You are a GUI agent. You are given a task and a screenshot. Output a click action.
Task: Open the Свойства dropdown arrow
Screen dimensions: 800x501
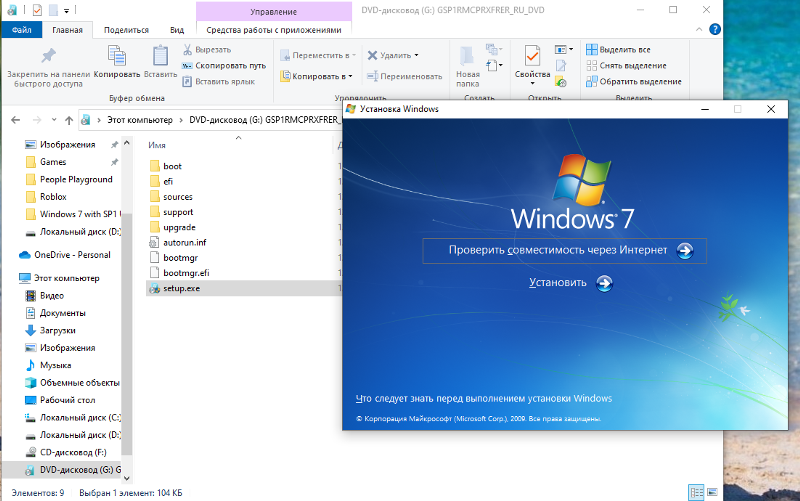532,83
